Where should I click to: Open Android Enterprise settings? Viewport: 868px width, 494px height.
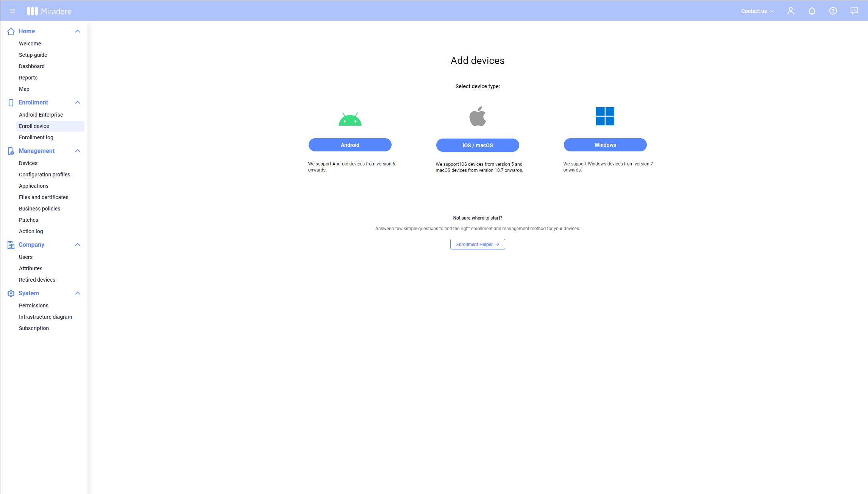pyautogui.click(x=41, y=115)
